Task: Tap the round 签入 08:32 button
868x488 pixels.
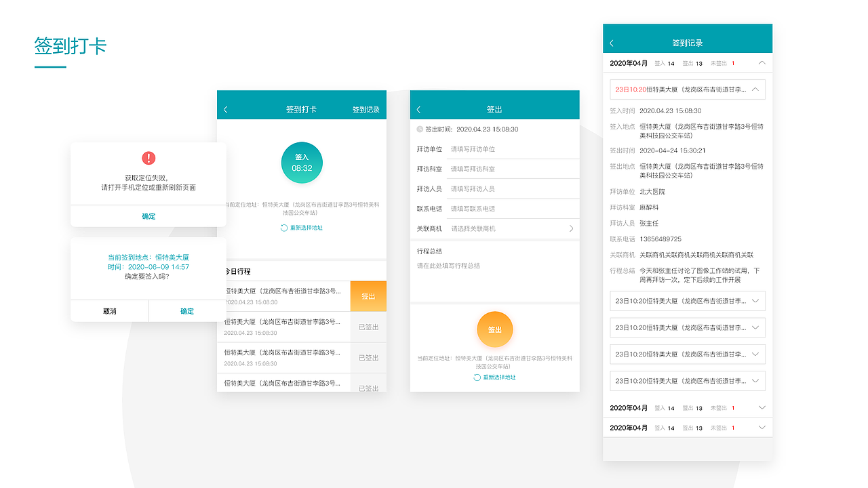Action: (x=302, y=163)
